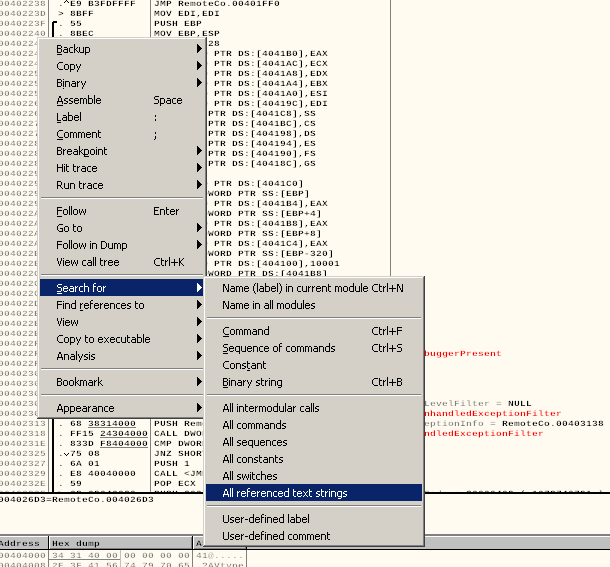Image resolution: width=610 pixels, height=567 pixels.
Task: Click the Label menu entry
Action: [x=69, y=117]
